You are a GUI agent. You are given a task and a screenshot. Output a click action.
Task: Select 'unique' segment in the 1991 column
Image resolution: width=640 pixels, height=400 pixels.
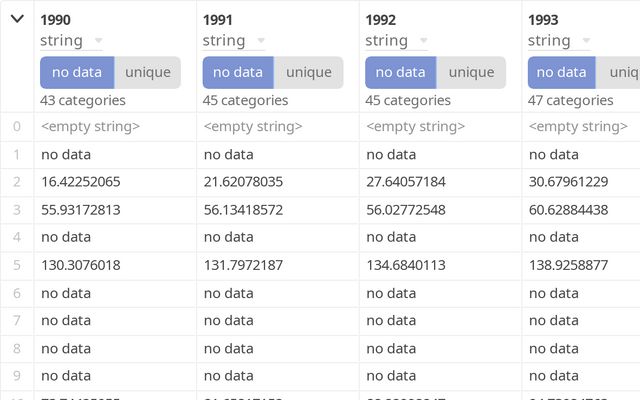coord(309,72)
